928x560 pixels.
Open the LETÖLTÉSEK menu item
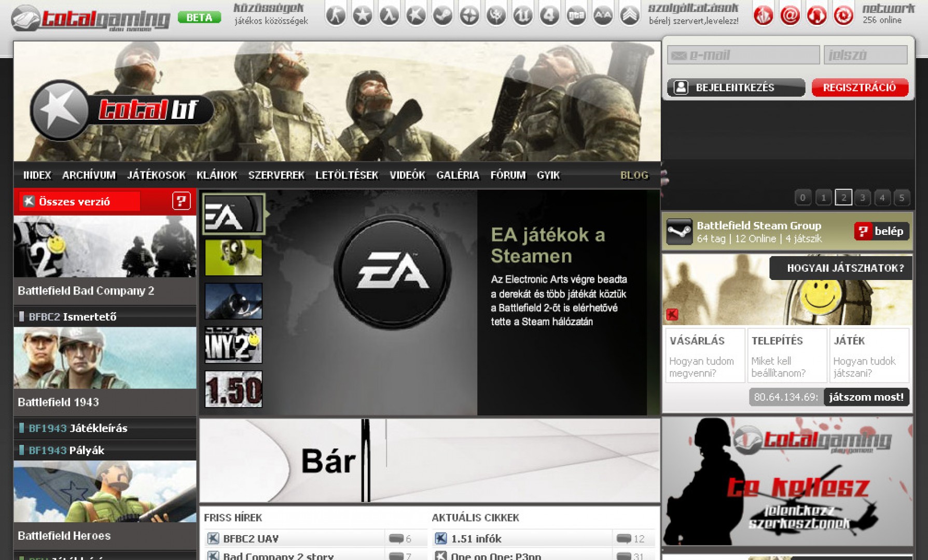coord(347,175)
